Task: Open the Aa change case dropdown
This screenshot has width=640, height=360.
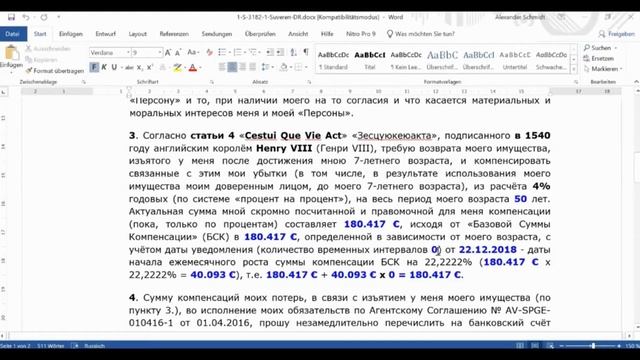Action: click(193, 53)
